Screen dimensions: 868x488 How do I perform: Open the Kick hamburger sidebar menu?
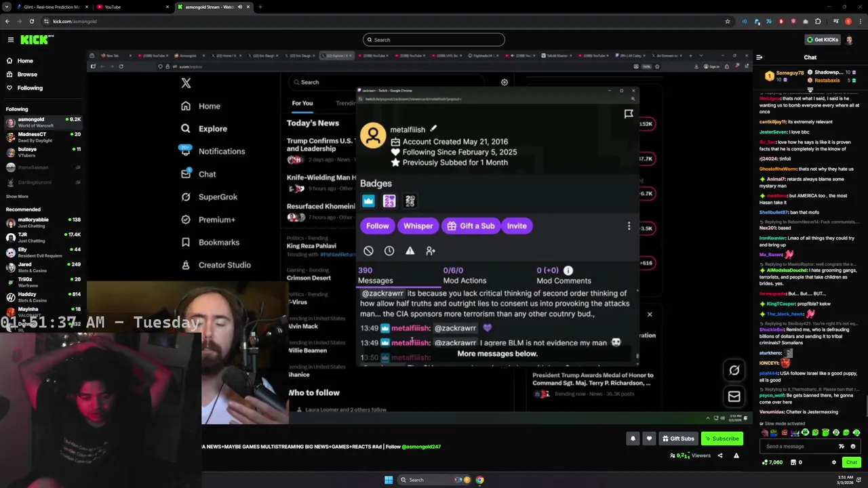10,40
